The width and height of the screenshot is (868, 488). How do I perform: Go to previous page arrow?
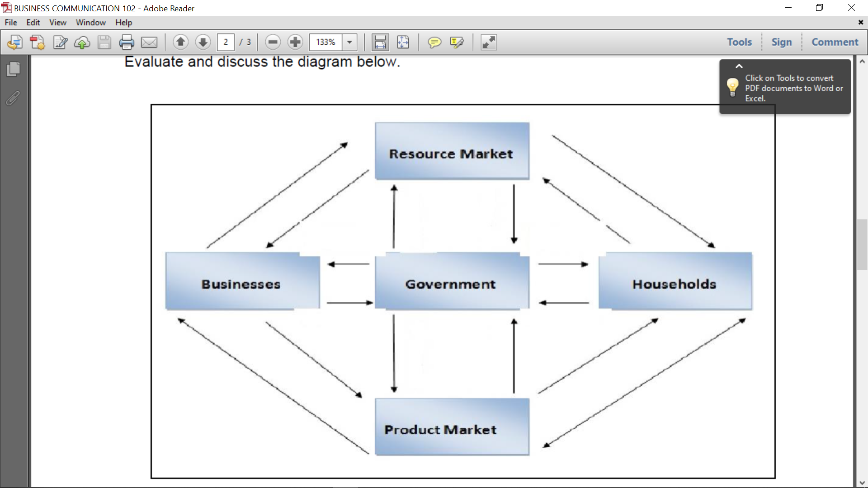pyautogui.click(x=180, y=42)
